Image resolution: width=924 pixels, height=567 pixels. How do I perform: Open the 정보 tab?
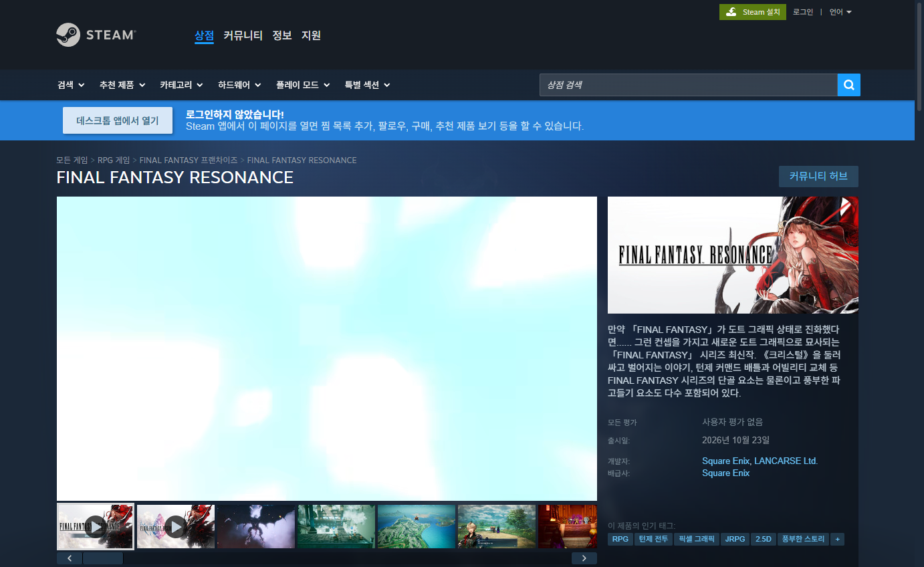click(282, 35)
